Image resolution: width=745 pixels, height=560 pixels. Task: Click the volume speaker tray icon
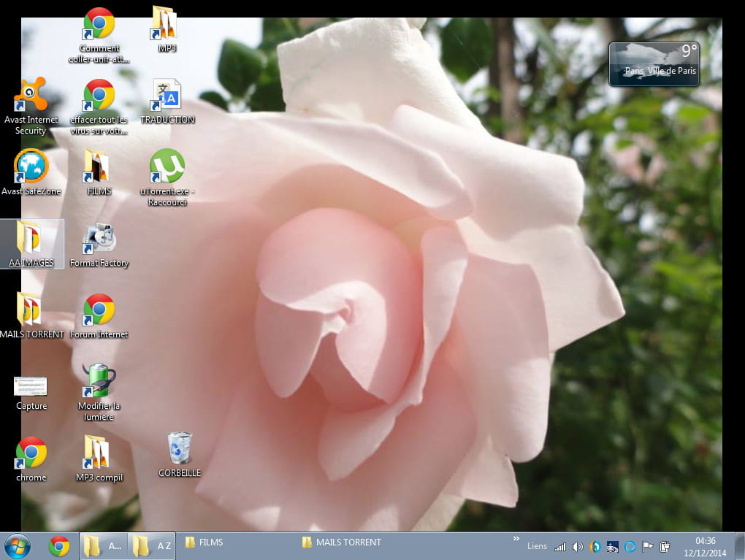pos(577,546)
